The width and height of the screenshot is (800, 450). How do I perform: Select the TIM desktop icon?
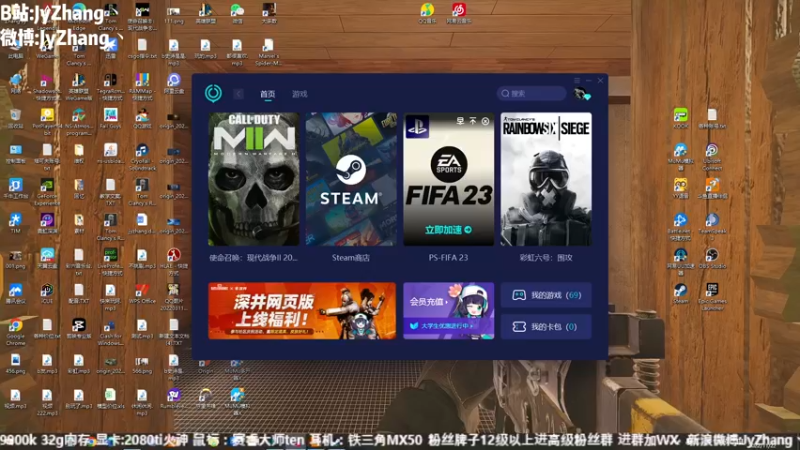tap(15, 223)
